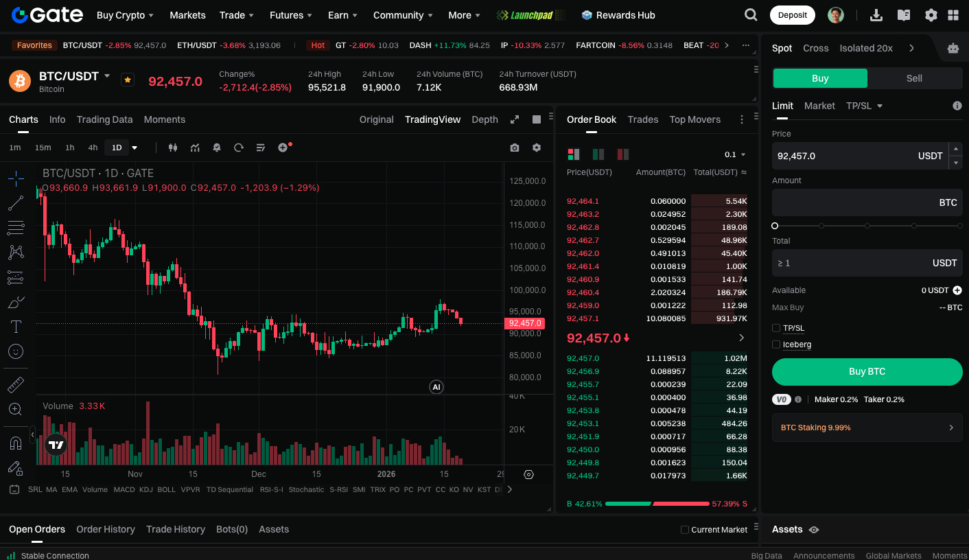Open the TP/SL order type dropdown

(x=864, y=106)
